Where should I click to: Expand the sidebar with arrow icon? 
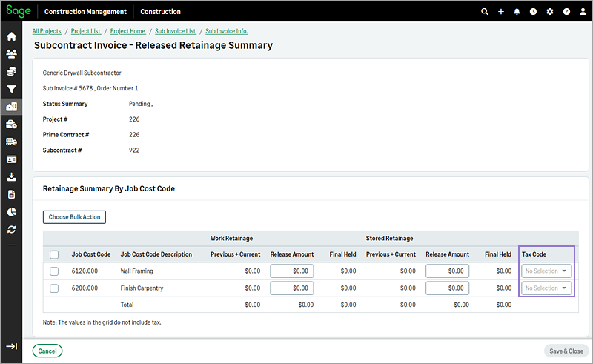pyautogui.click(x=11, y=346)
